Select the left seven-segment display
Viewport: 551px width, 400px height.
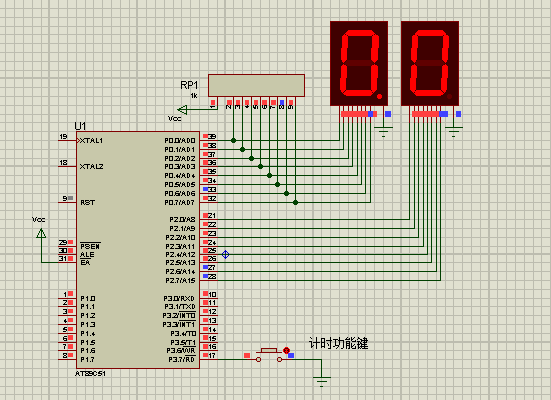(x=359, y=63)
